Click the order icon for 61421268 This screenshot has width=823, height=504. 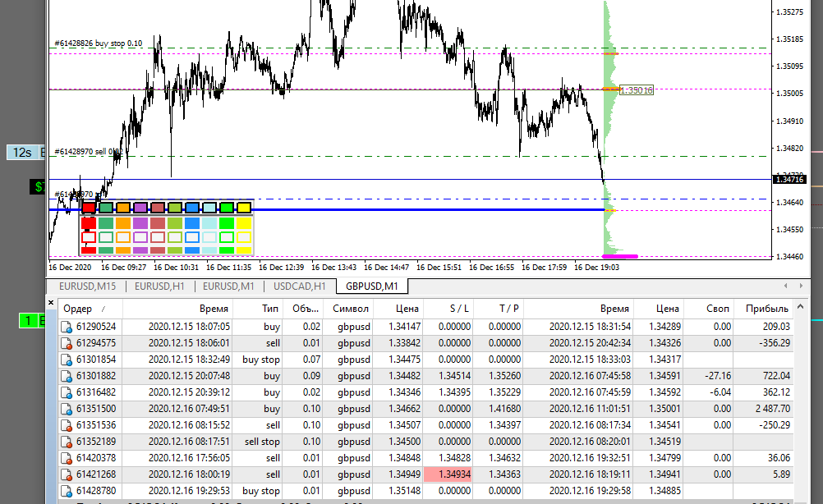pos(67,474)
